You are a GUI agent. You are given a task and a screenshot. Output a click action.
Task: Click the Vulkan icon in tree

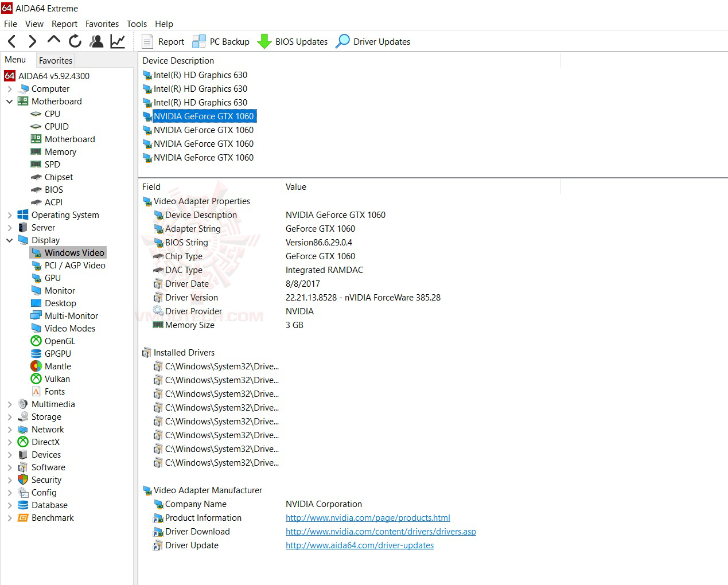point(36,379)
